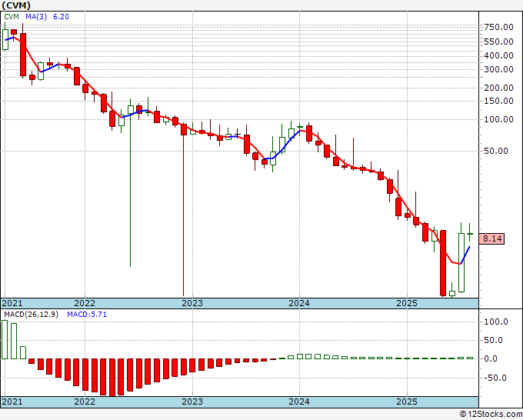Click the 300.00 price axis label

coord(499,69)
